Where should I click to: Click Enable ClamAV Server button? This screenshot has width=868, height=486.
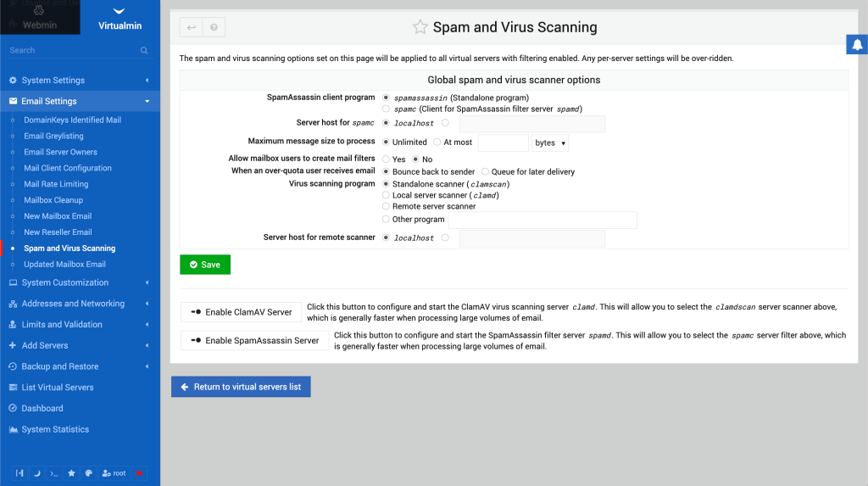click(242, 312)
